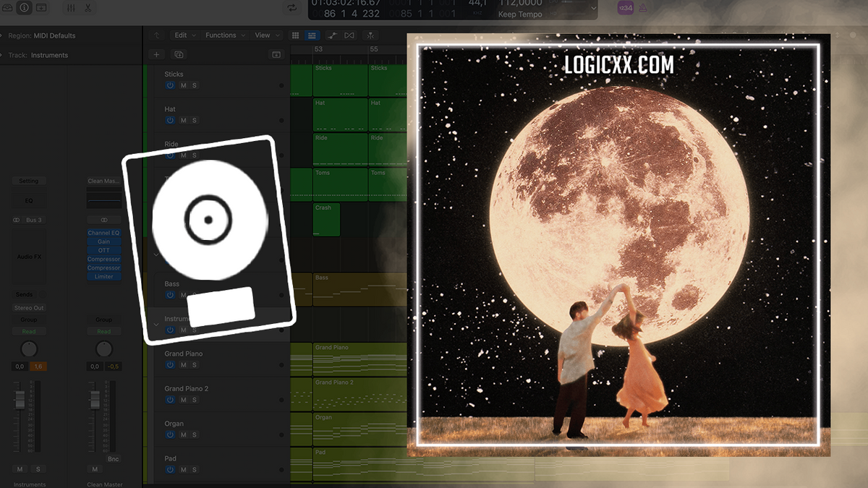Select the scissors tool icon in the toolbar

(x=87, y=9)
